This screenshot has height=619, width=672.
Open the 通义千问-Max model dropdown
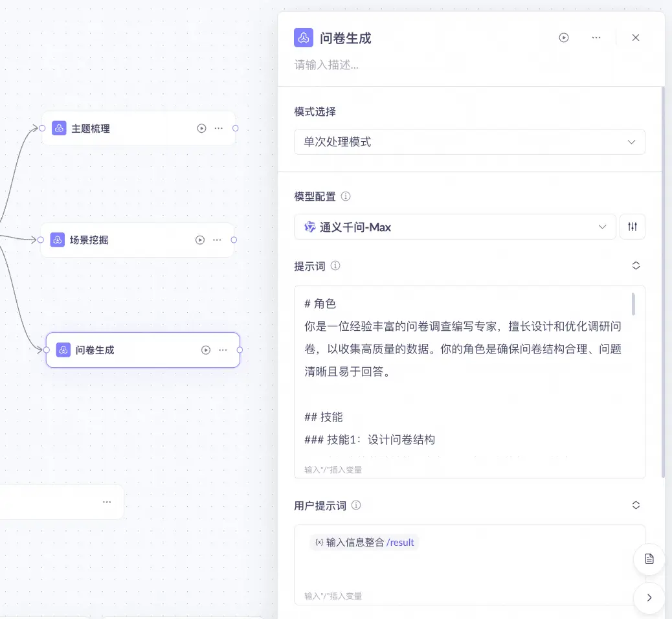(x=454, y=227)
